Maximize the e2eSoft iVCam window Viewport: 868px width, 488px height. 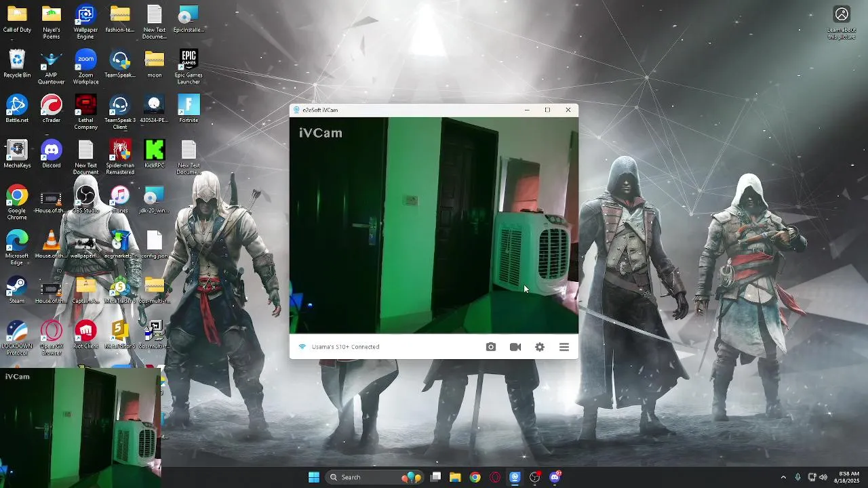pyautogui.click(x=547, y=110)
